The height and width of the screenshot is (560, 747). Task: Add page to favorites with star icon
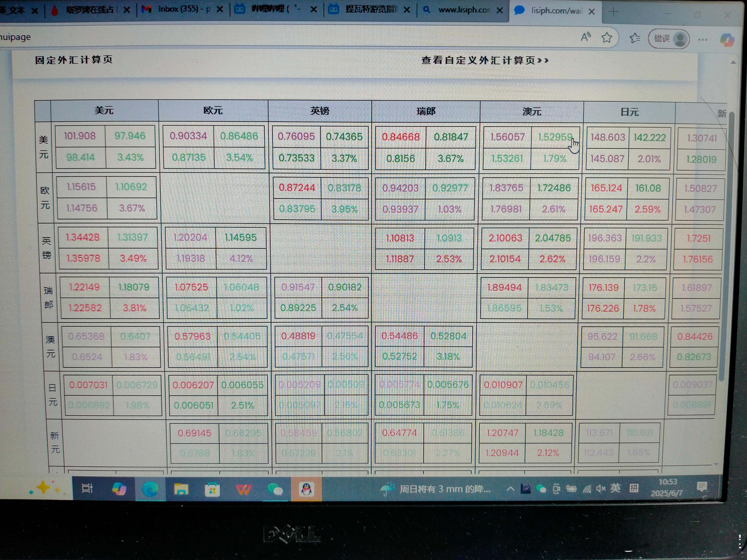[x=607, y=38]
